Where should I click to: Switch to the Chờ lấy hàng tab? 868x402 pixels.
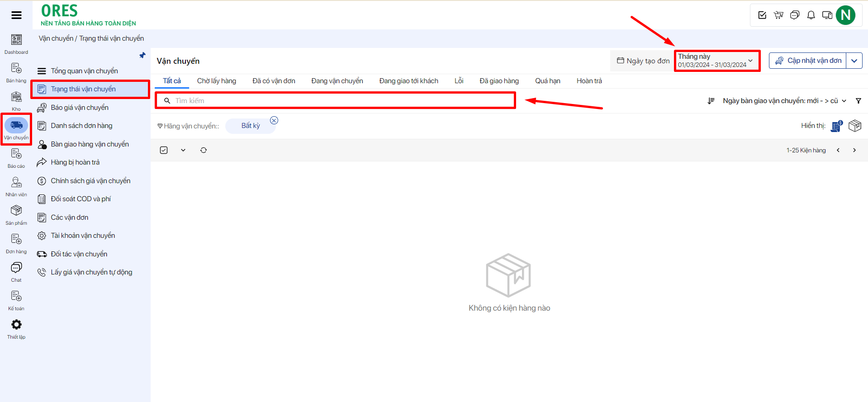(x=216, y=81)
